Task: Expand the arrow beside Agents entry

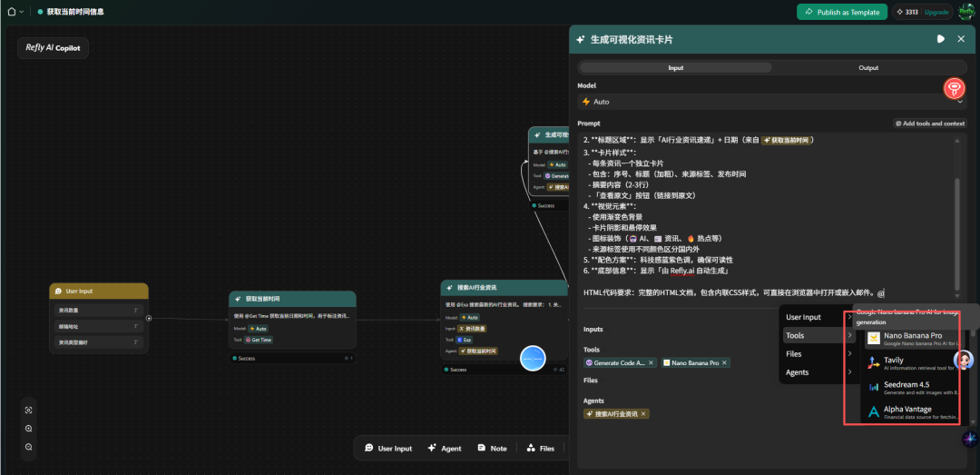Action: 849,372
